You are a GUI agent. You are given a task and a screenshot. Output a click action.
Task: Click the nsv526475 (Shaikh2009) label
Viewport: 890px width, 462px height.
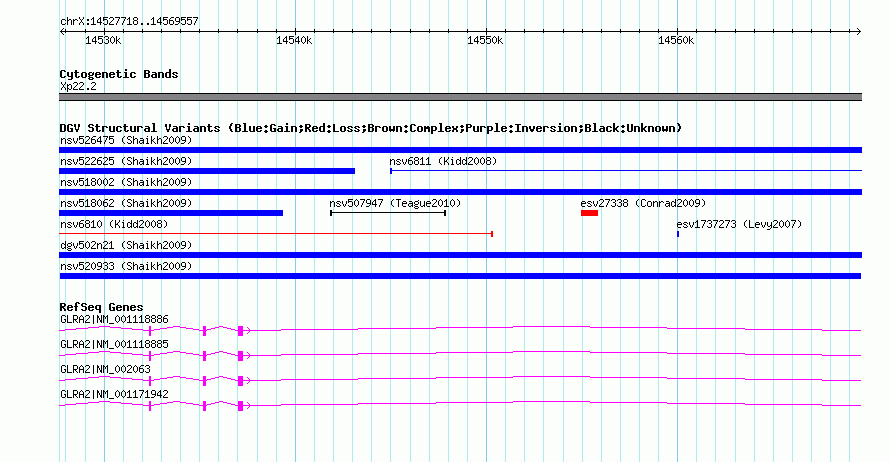(x=126, y=140)
